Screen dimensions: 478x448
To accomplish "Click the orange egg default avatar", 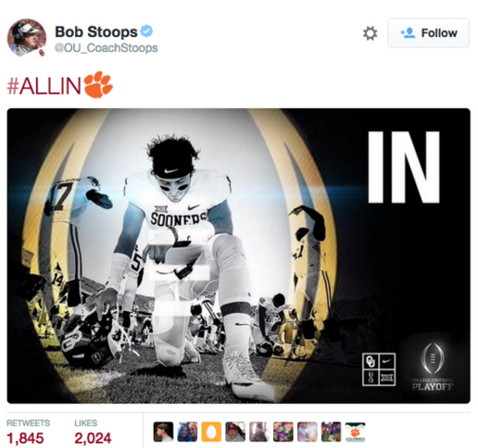I will [x=211, y=431].
